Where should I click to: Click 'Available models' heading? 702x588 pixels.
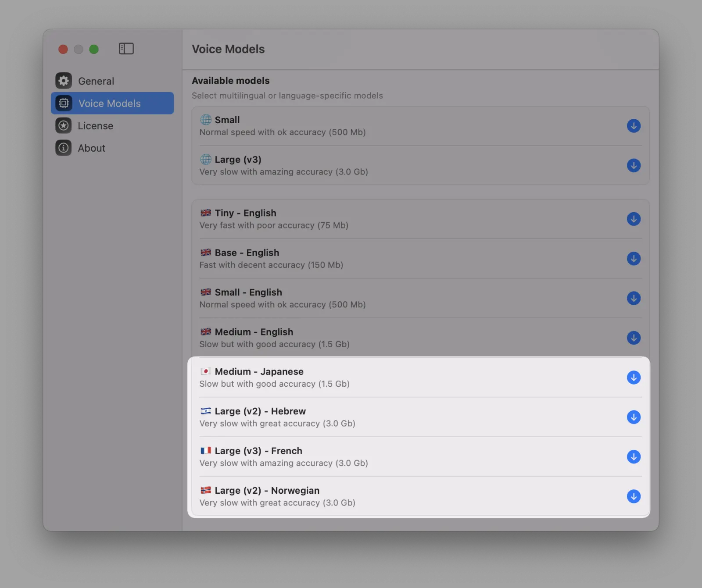(231, 81)
